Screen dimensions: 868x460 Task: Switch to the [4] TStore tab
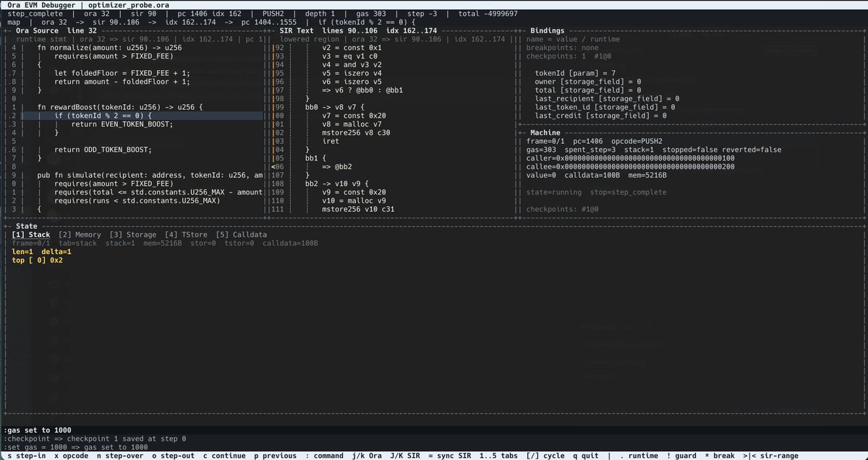click(186, 235)
